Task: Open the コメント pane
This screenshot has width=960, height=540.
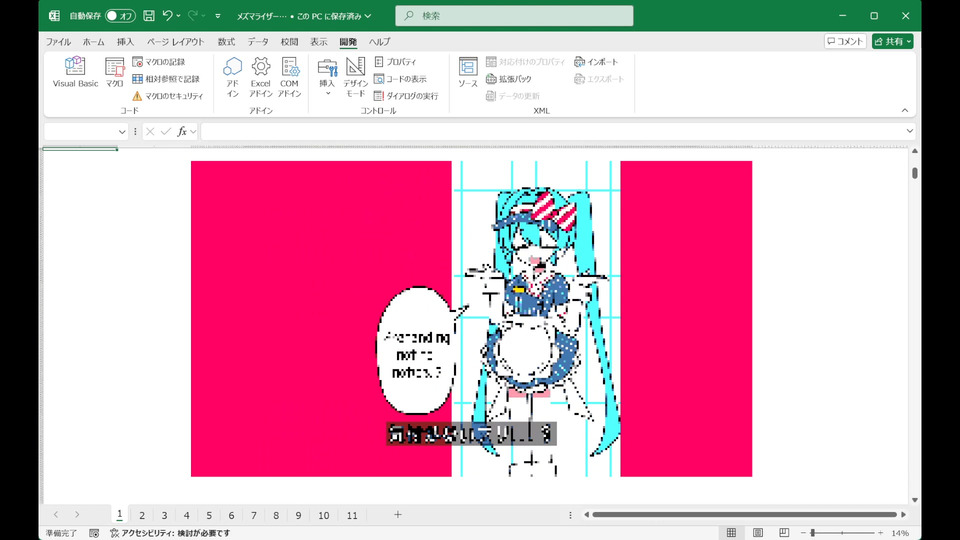Action: tap(845, 41)
